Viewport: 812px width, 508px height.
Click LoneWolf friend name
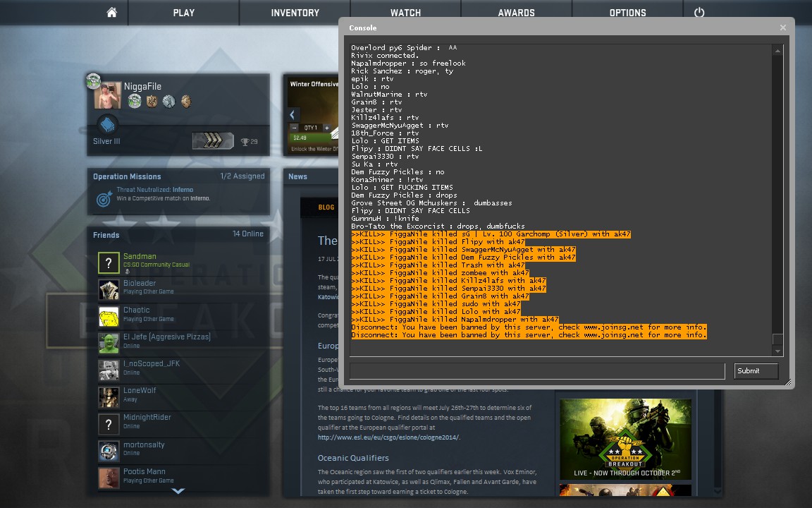point(140,390)
